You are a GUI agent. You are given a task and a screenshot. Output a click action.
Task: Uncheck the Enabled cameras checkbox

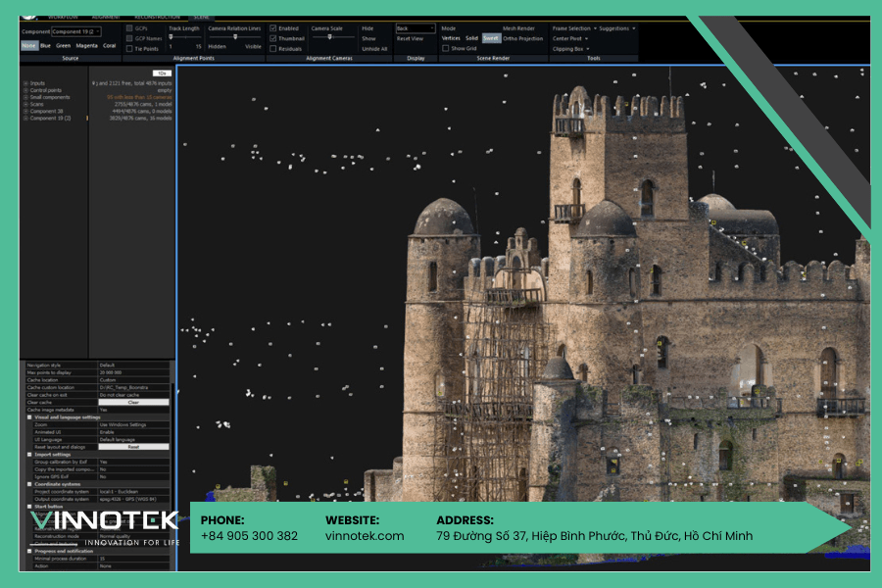point(272,28)
